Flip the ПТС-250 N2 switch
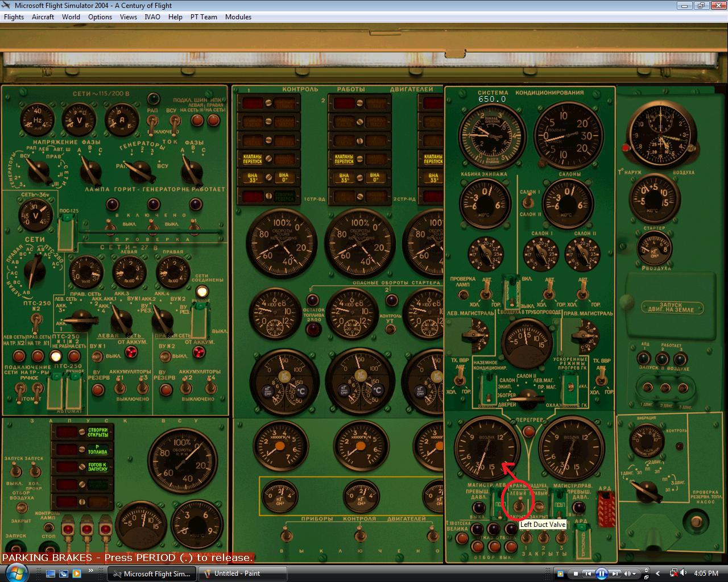The width and height of the screenshot is (728, 582). 36,325
